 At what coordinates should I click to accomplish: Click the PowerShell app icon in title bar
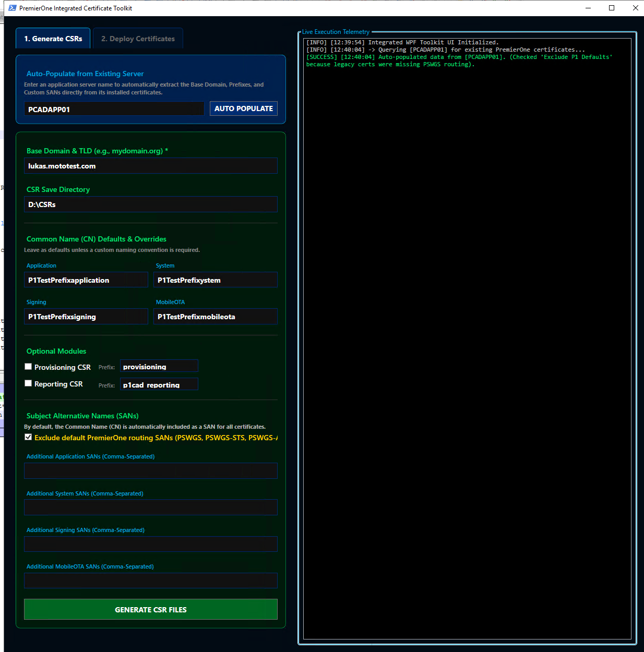[13, 8]
